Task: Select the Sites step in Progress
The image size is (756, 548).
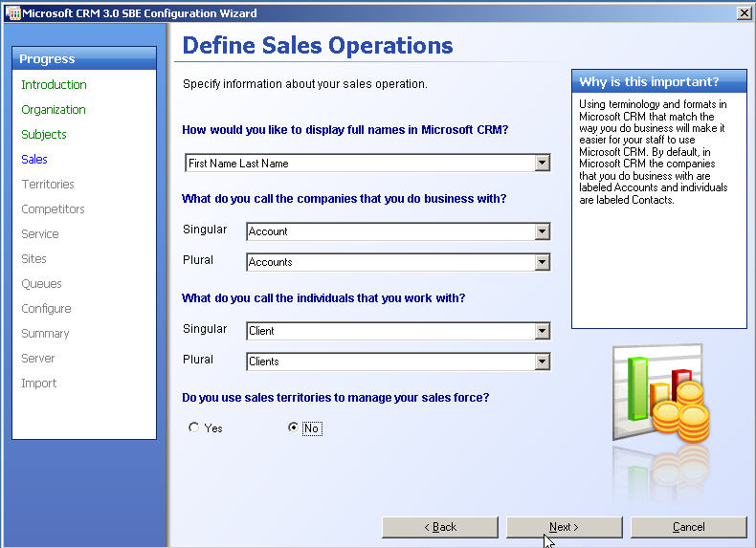Action: click(x=33, y=259)
